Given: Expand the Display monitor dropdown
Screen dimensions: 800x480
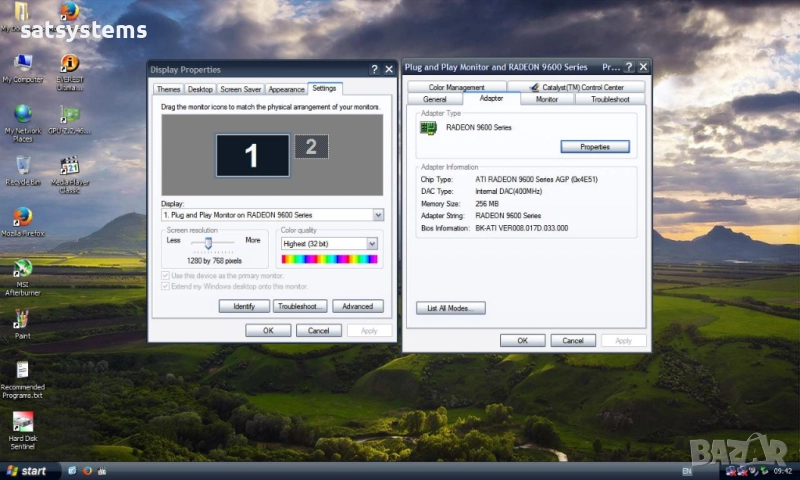Looking at the screenshot, I should [378, 215].
